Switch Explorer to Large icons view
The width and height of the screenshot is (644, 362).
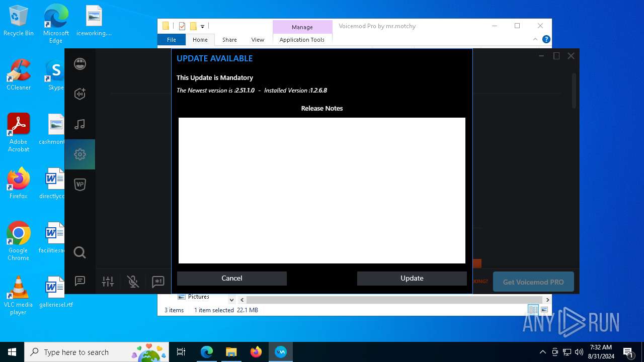(x=544, y=310)
